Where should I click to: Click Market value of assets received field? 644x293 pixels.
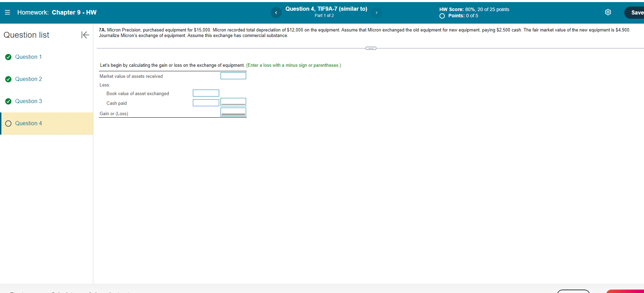click(x=233, y=76)
